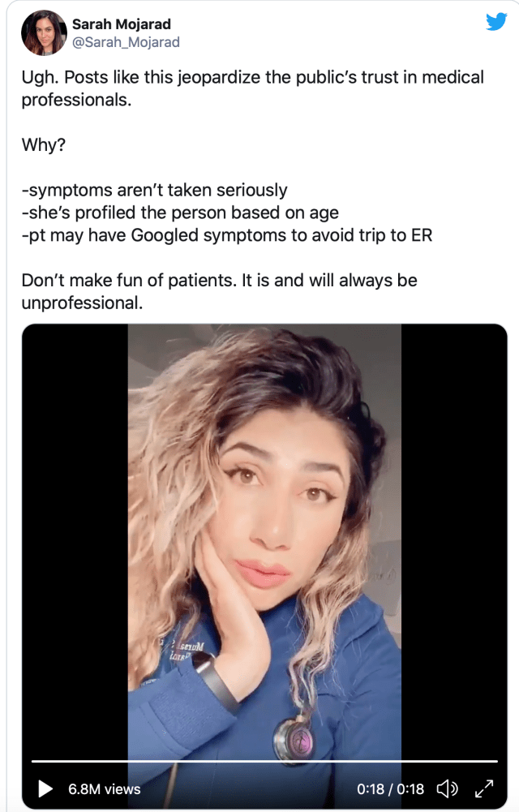Click the video progress bar midpoint
The image size is (519, 812).
pyautogui.click(x=264, y=761)
